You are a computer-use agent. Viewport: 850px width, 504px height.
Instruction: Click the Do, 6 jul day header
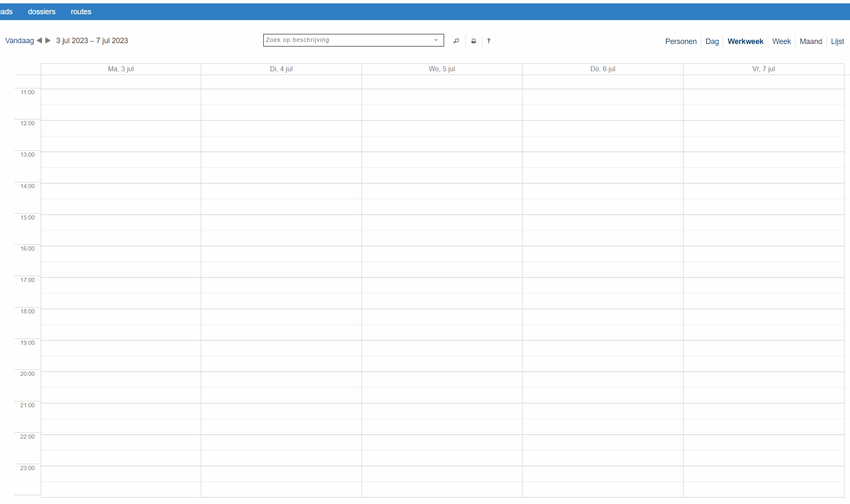click(603, 69)
